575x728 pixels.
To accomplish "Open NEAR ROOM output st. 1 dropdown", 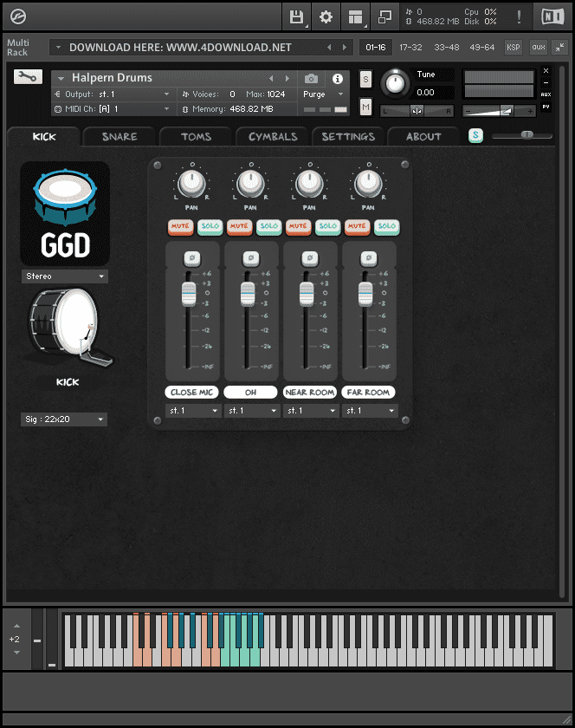I will 311,411.
